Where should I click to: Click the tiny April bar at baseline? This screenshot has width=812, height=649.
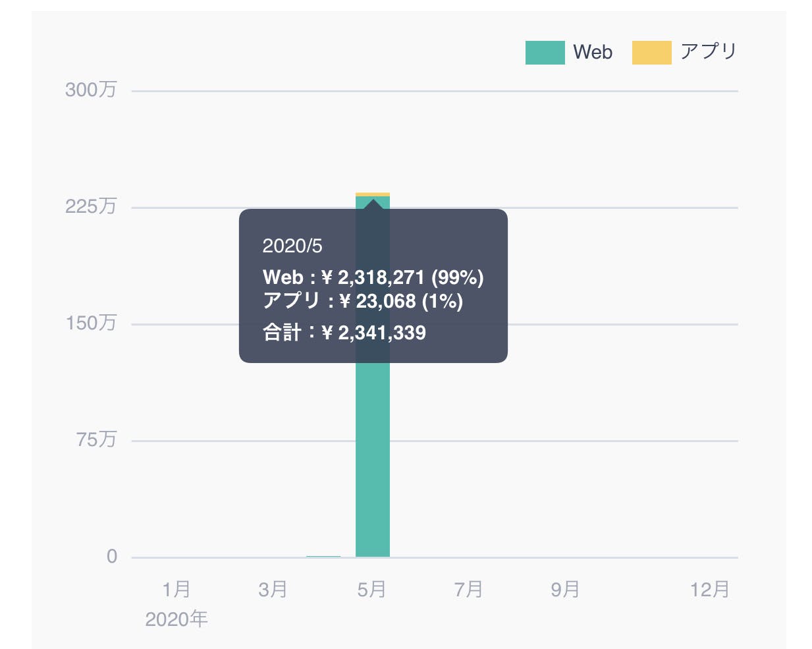pyautogui.click(x=323, y=557)
